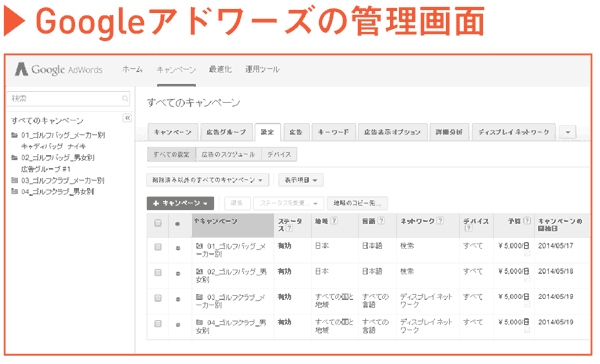Open help icon beside 言語 column header

[381, 221]
